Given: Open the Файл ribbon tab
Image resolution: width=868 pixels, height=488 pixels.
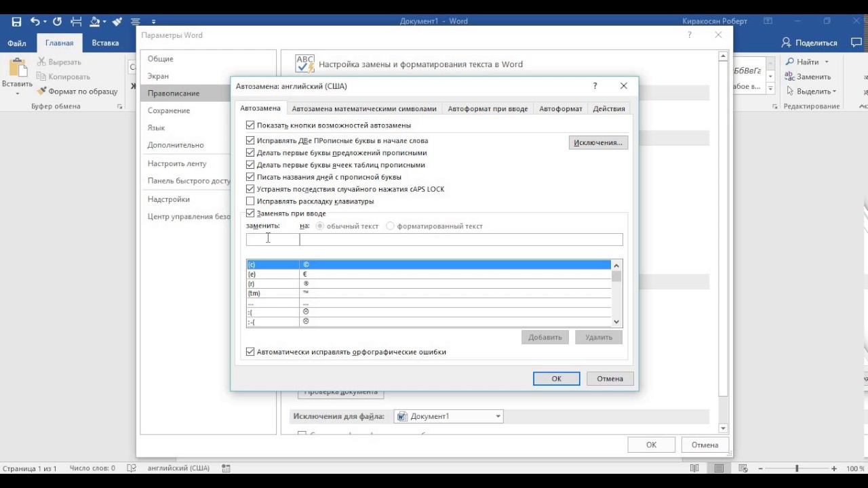Looking at the screenshot, I should 17,43.
